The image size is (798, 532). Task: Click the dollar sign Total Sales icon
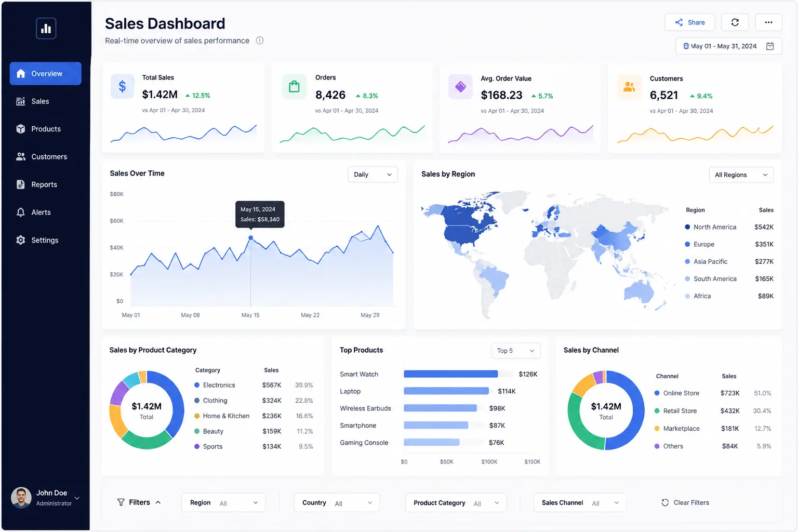pyautogui.click(x=123, y=86)
